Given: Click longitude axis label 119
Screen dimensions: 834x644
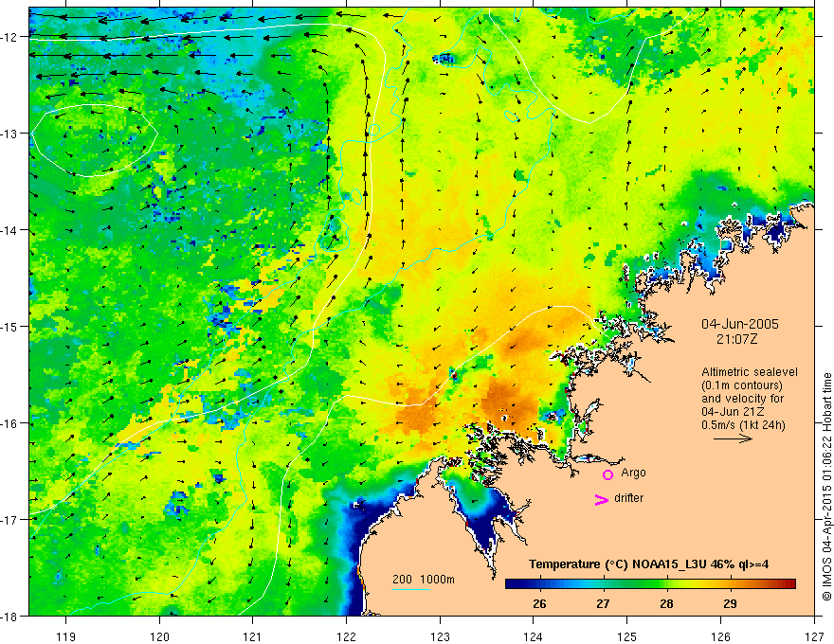Looking at the screenshot, I should tap(66, 636).
